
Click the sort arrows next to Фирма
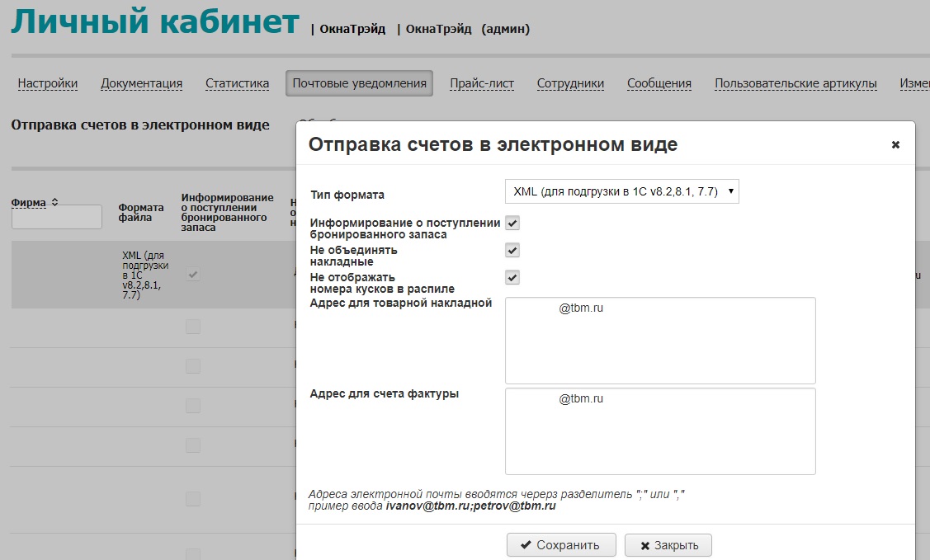coord(55,202)
